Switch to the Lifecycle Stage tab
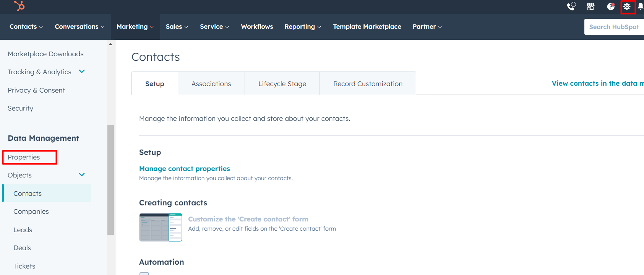644x275 pixels. tap(282, 83)
